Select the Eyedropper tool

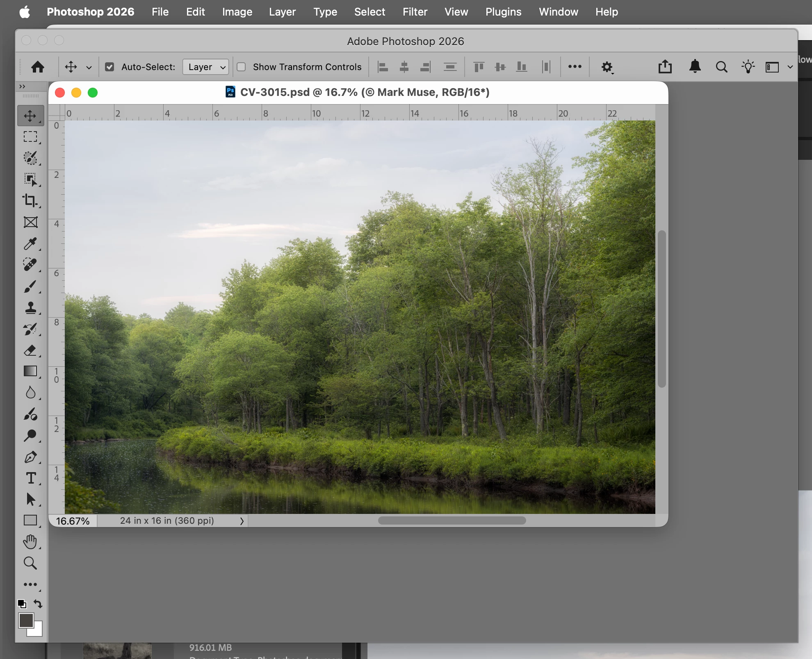pos(30,243)
